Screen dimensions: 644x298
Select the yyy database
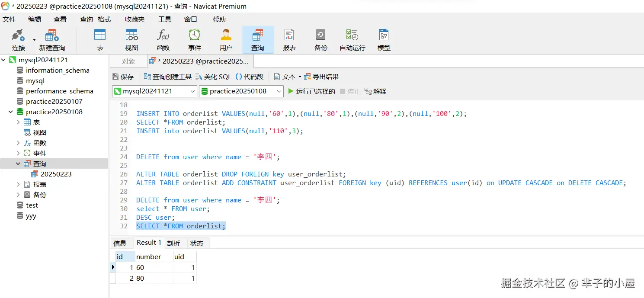31,216
